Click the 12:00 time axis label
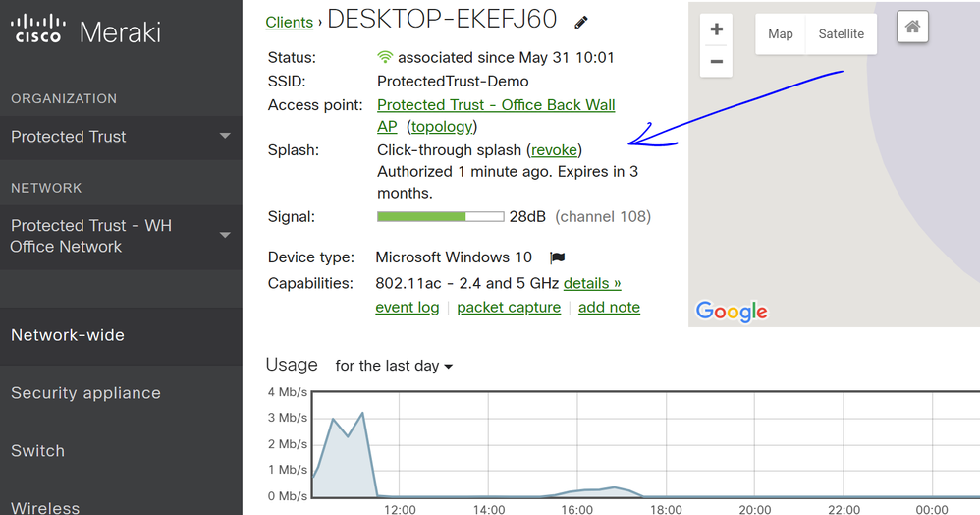The image size is (980, 515). click(x=400, y=509)
